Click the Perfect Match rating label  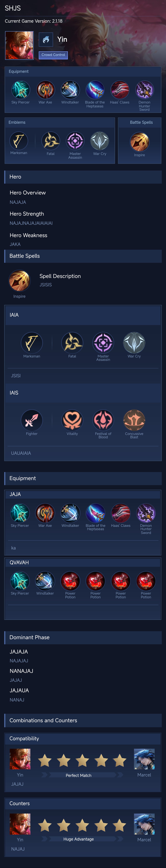click(x=79, y=775)
